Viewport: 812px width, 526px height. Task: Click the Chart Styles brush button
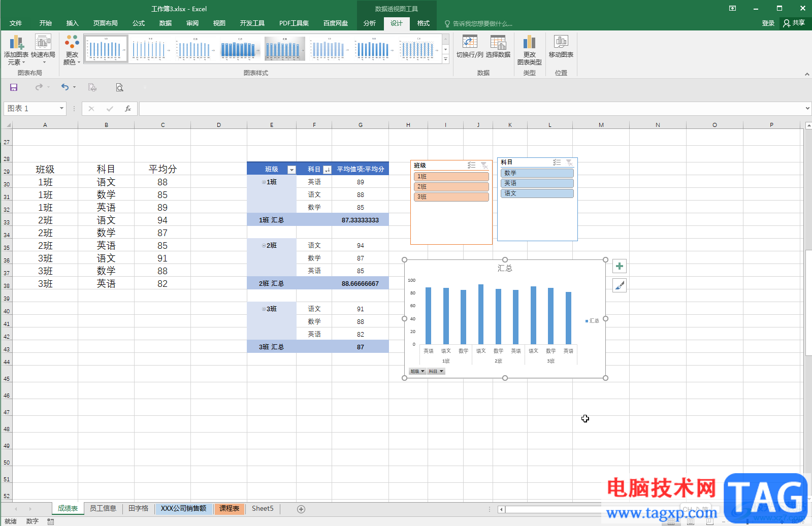point(620,285)
